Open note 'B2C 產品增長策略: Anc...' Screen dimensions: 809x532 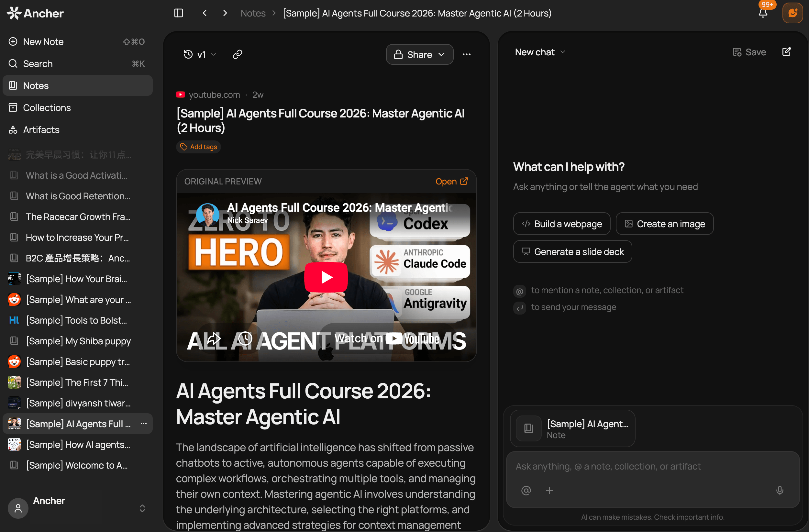tap(77, 258)
